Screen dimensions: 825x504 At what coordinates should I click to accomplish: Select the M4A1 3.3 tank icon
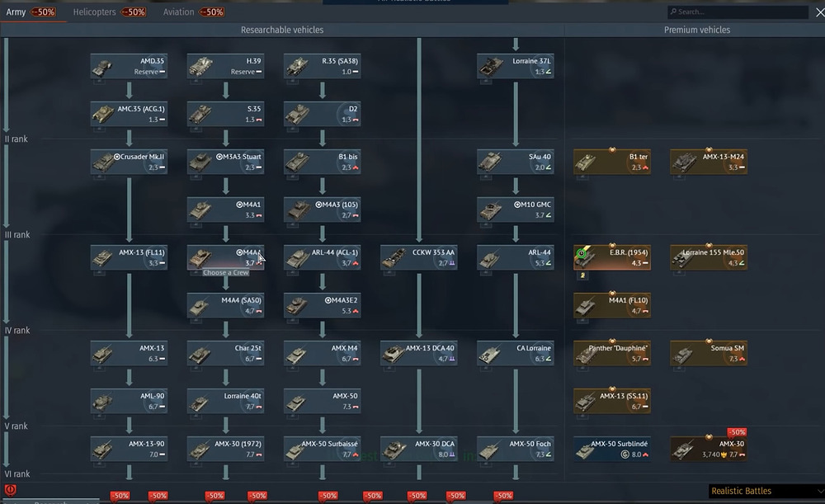(x=200, y=210)
